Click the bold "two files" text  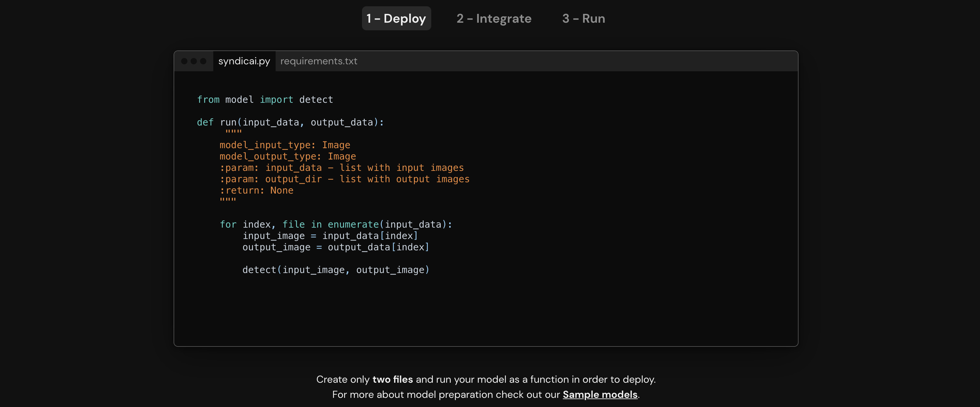(x=393, y=379)
